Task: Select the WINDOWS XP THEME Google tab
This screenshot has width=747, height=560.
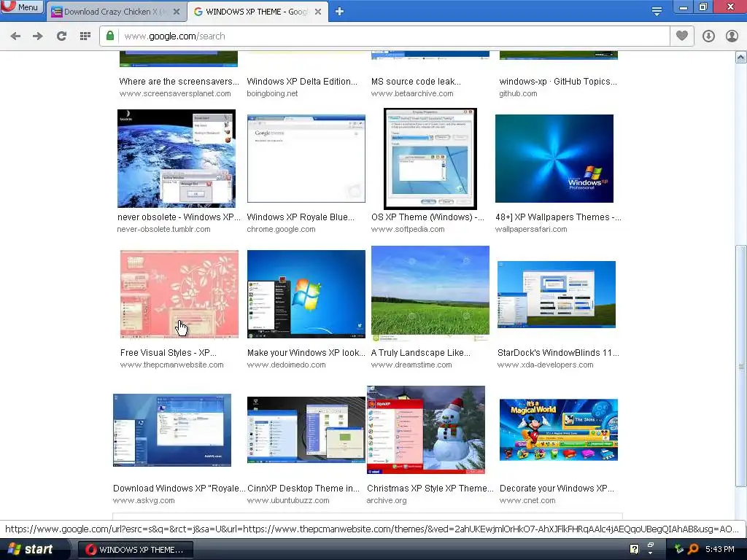Action: click(258, 12)
